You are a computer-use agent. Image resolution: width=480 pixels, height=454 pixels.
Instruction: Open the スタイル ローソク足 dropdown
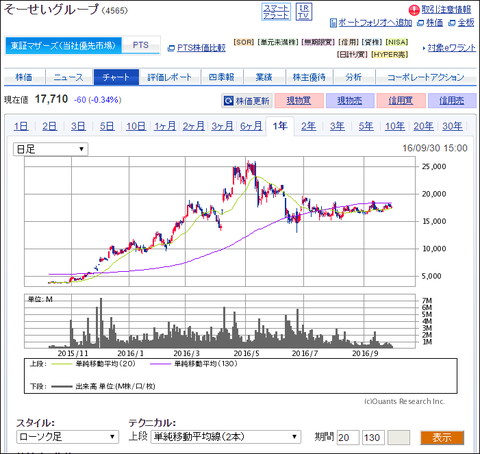pos(68,437)
